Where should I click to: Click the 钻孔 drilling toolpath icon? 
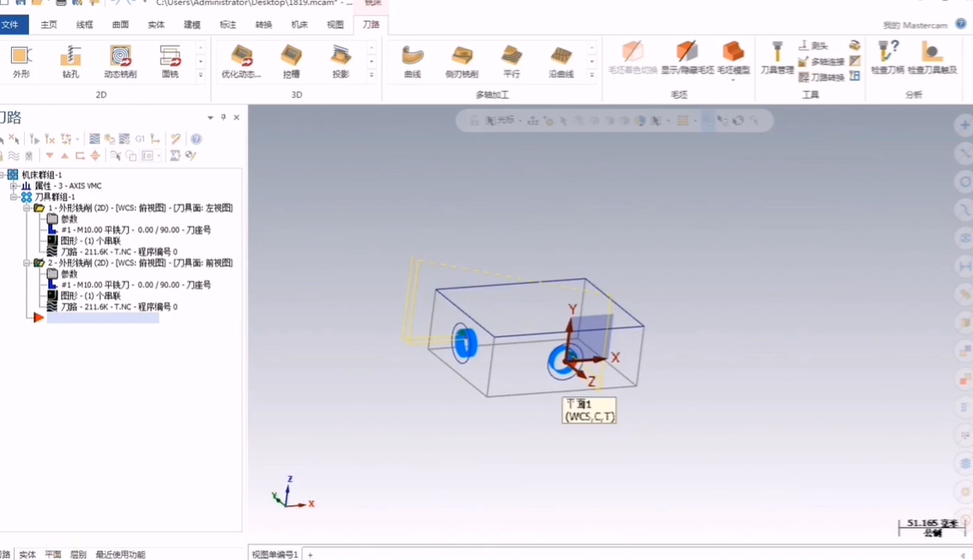(x=70, y=59)
